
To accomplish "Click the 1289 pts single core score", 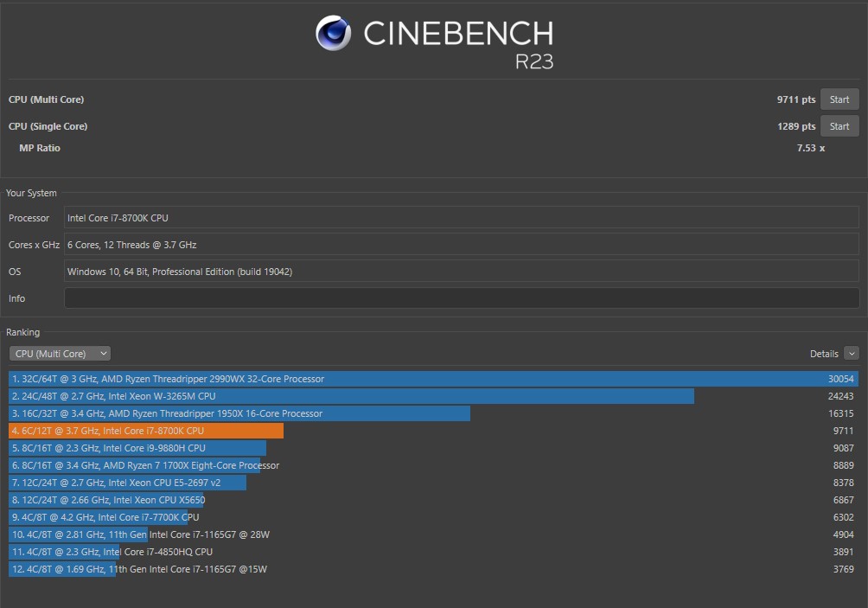I will pyautogui.click(x=796, y=126).
